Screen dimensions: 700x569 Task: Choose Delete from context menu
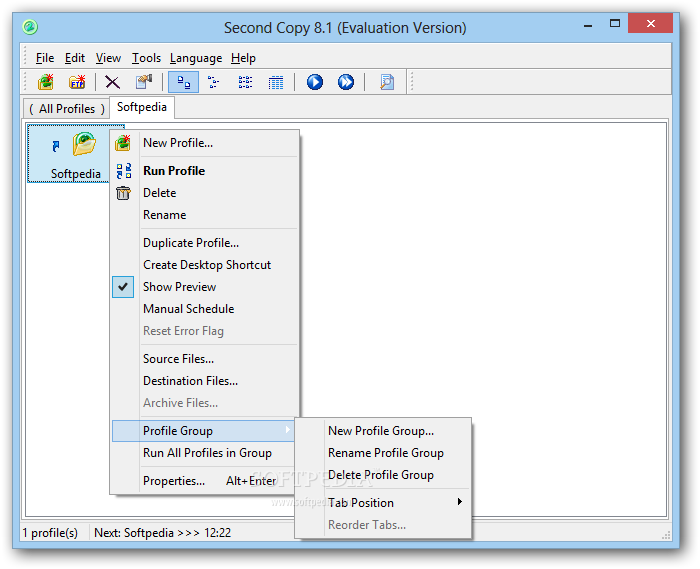[x=205, y=193]
